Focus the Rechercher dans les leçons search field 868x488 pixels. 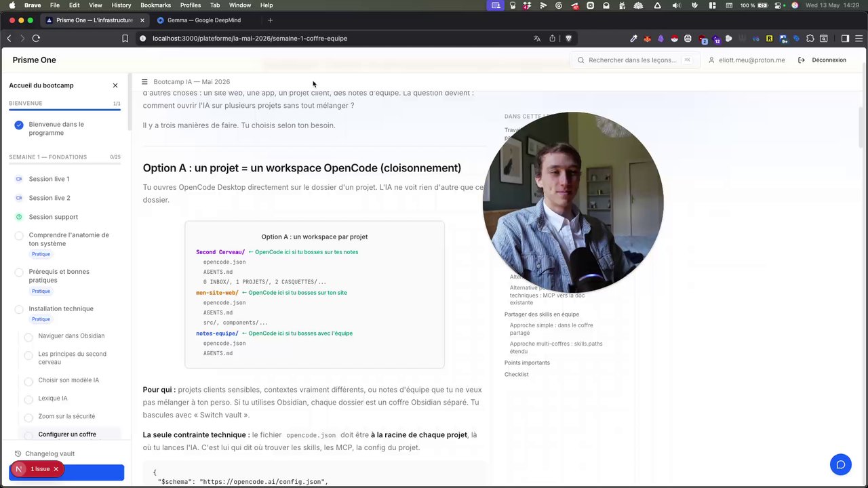pos(634,60)
